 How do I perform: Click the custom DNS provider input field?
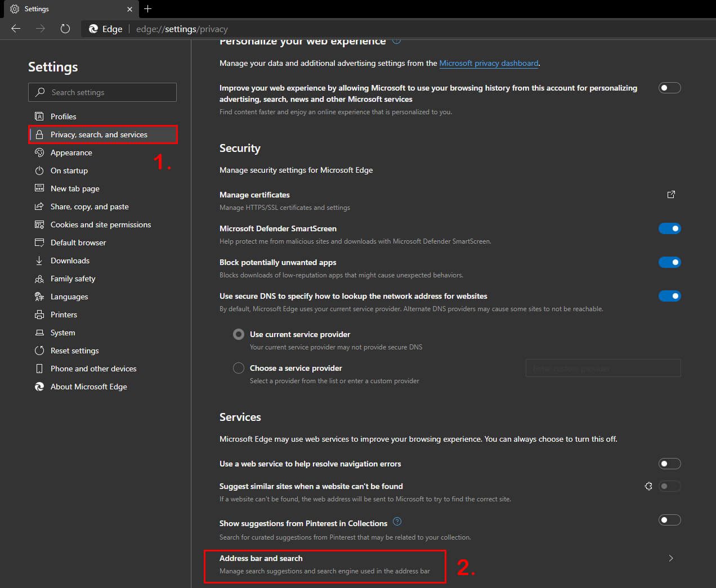pos(603,368)
